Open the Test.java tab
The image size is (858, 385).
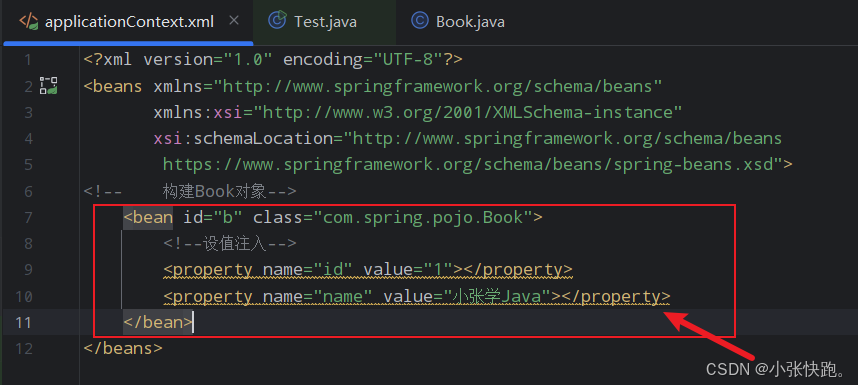click(x=324, y=21)
